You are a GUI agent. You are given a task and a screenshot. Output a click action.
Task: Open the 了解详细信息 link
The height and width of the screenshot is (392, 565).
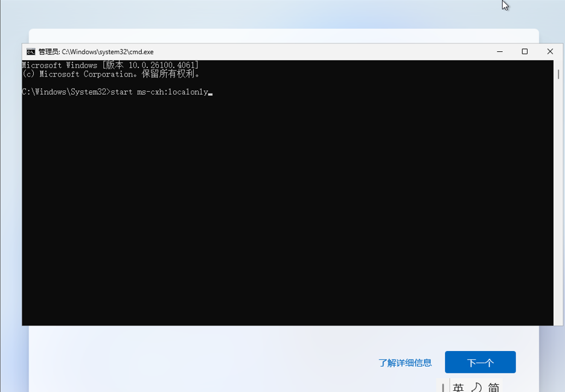point(405,363)
